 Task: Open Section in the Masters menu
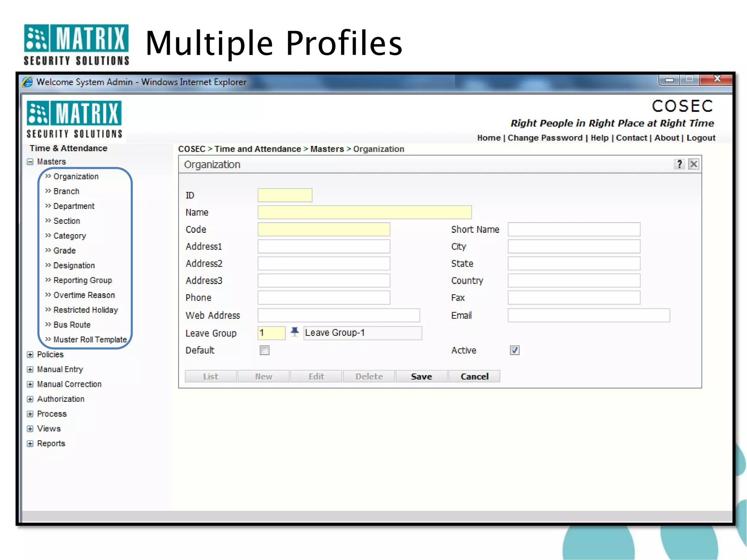67,221
